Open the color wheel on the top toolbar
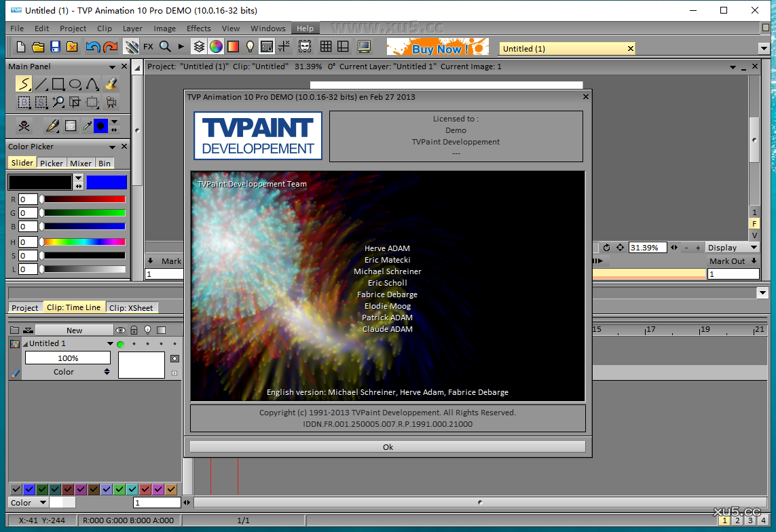The image size is (776, 532). point(216,46)
